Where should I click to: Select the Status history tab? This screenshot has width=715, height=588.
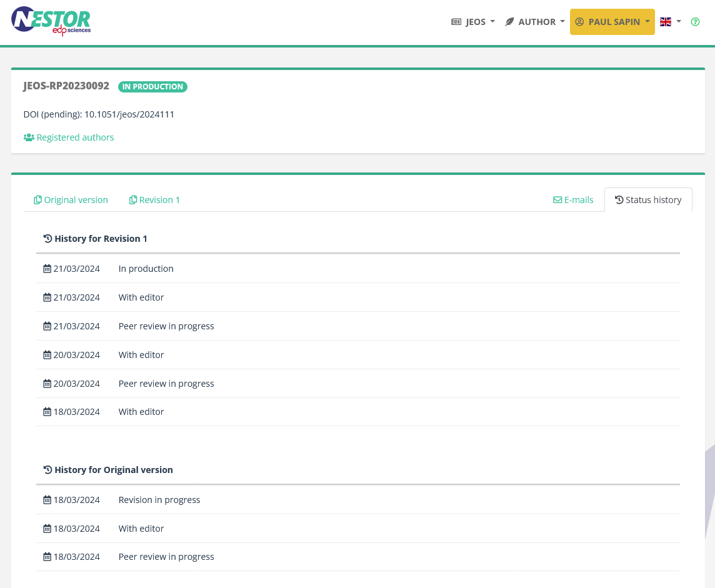click(648, 200)
